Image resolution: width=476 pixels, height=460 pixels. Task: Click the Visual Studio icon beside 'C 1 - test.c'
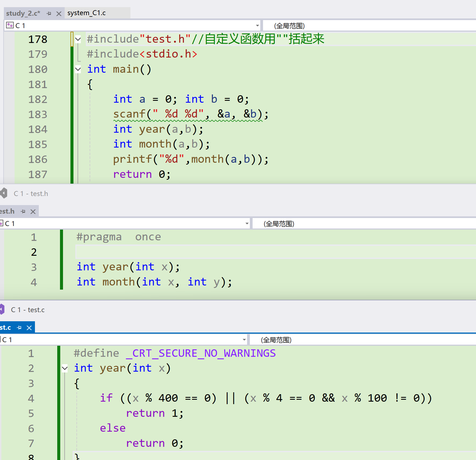2,309
